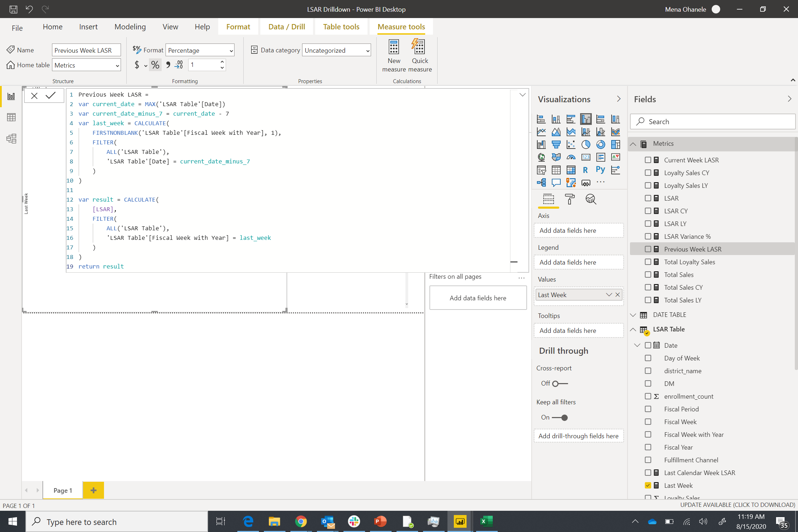Image resolution: width=798 pixels, height=532 pixels.
Task: Switch to the Data view icon
Action: pos(11,117)
